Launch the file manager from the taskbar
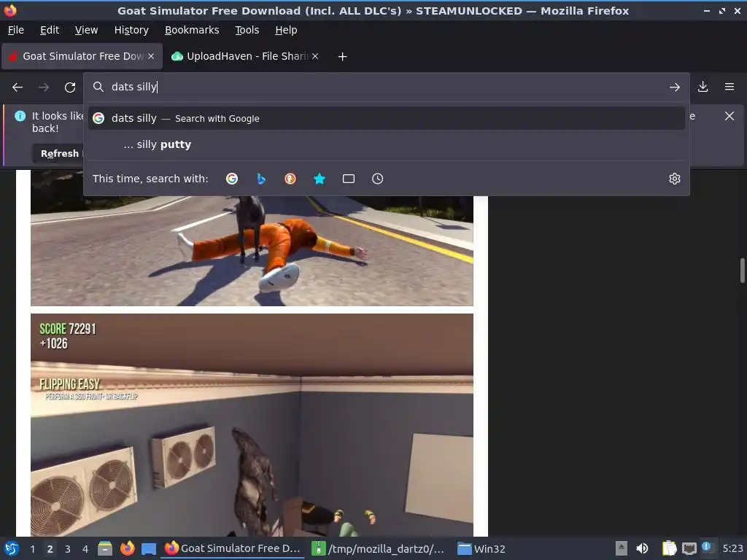The image size is (747, 560). (105, 548)
